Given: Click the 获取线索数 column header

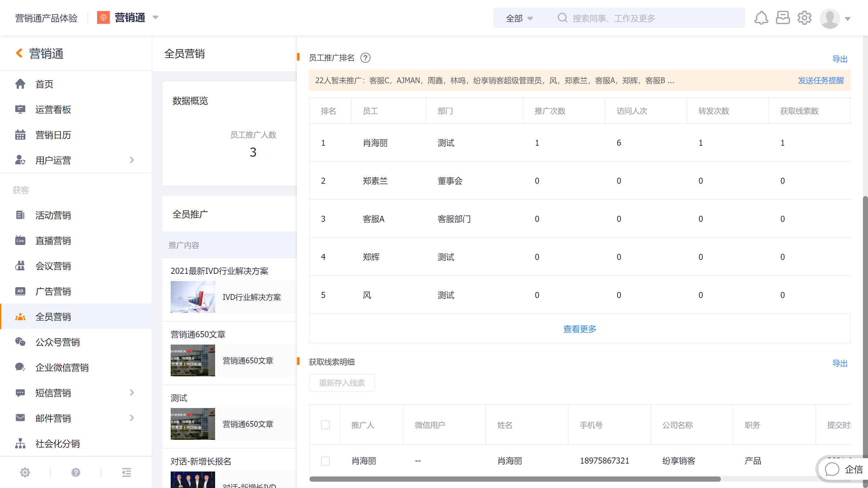Looking at the screenshot, I should tap(799, 111).
